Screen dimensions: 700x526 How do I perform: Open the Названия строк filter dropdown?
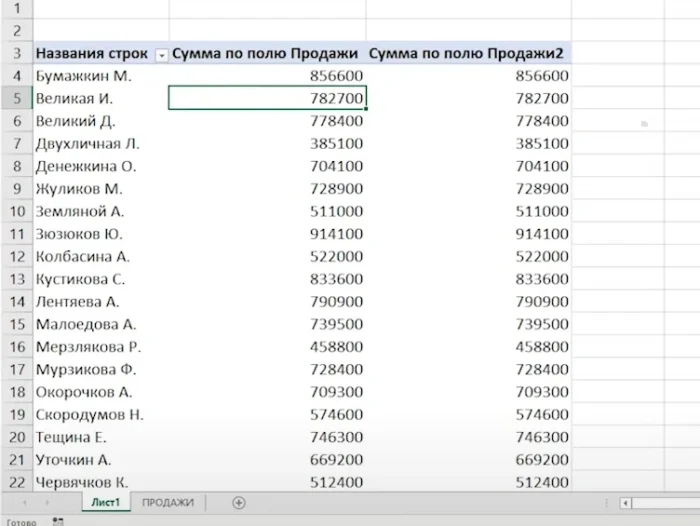click(x=161, y=53)
